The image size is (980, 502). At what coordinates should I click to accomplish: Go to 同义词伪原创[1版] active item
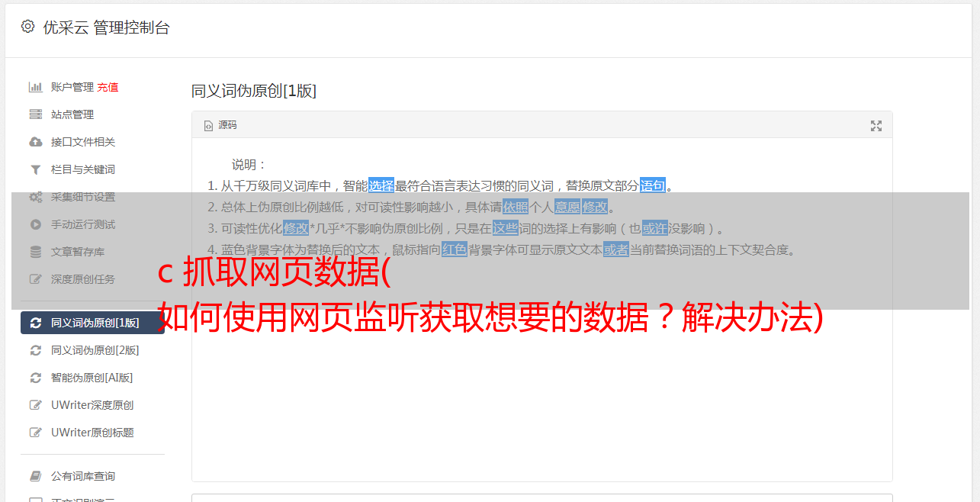click(x=92, y=323)
